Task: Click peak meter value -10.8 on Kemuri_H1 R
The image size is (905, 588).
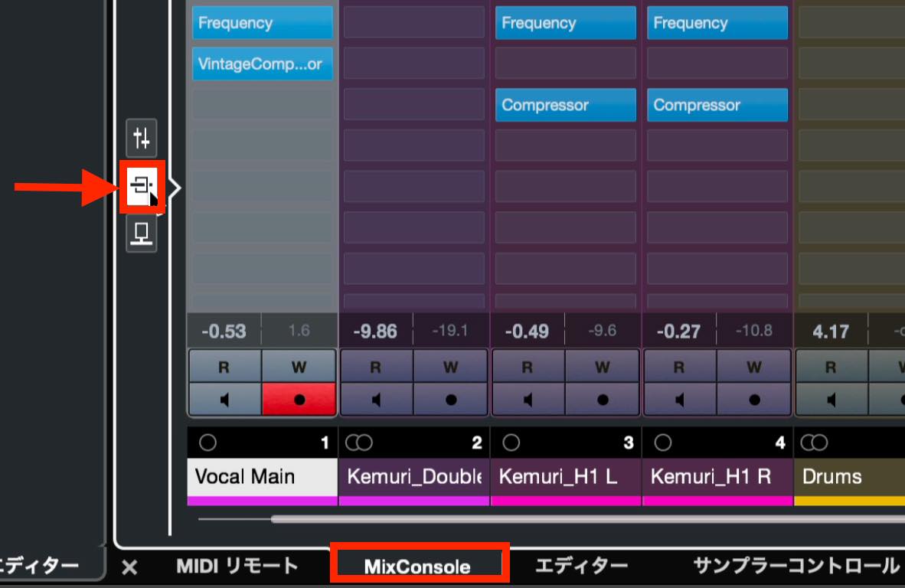Action: 754,331
